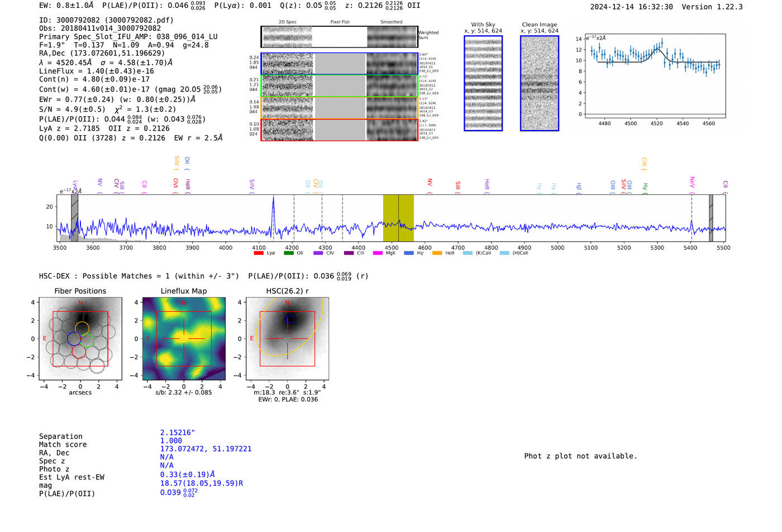
Task: Select the magenta MgII legend swatch
Action: coord(378,253)
